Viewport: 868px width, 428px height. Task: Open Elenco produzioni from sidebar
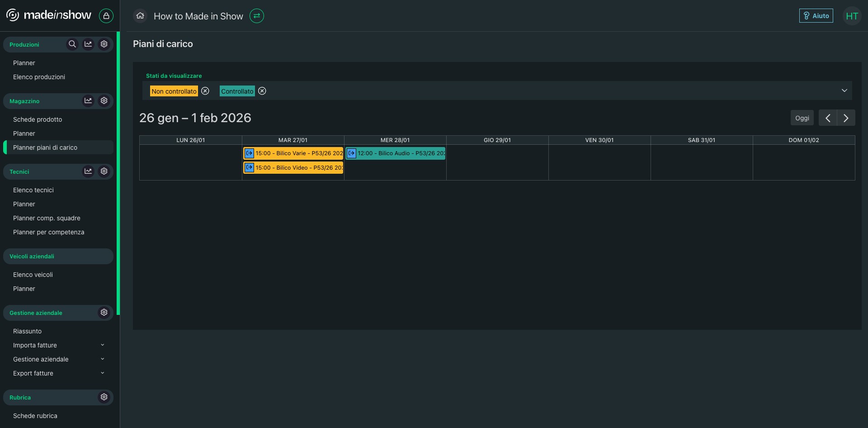click(39, 77)
